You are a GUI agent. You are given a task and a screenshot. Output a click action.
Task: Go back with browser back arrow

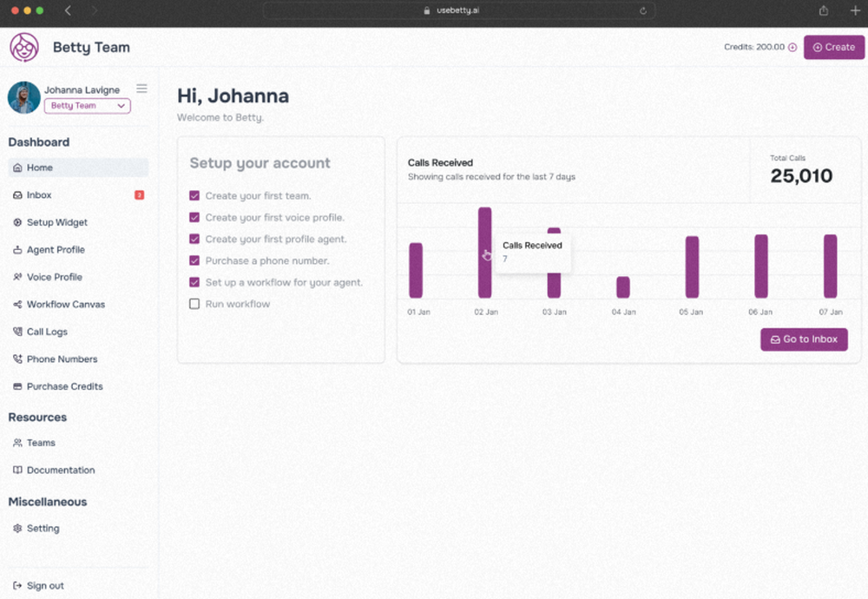point(68,10)
